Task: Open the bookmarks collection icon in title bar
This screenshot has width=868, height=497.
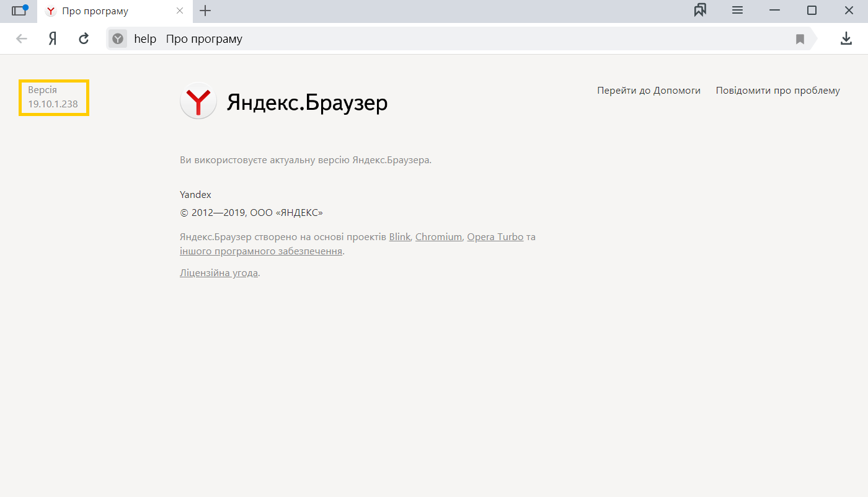Action: click(x=700, y=11)
